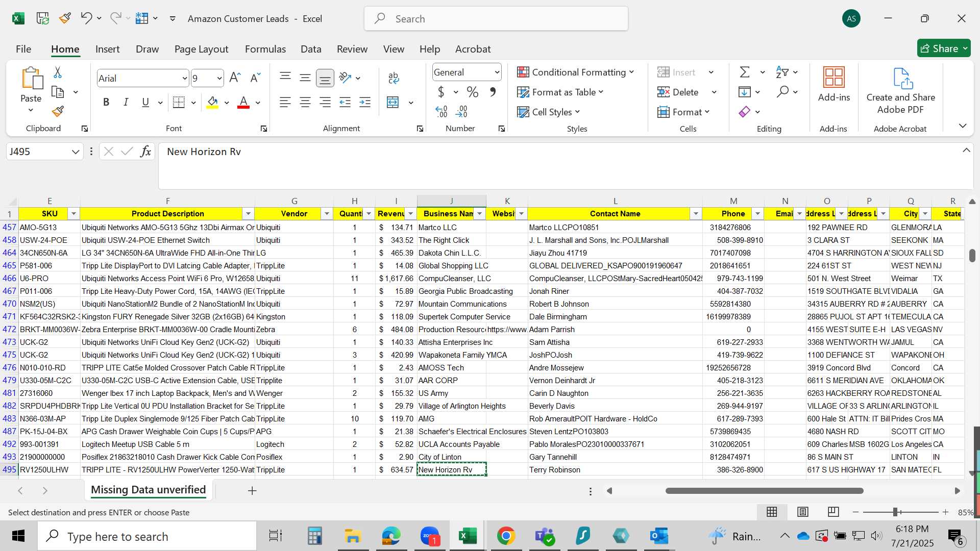980x551 pixels.
Task: Click Create and Share Adobe PDF
Action: click(901, 91)
